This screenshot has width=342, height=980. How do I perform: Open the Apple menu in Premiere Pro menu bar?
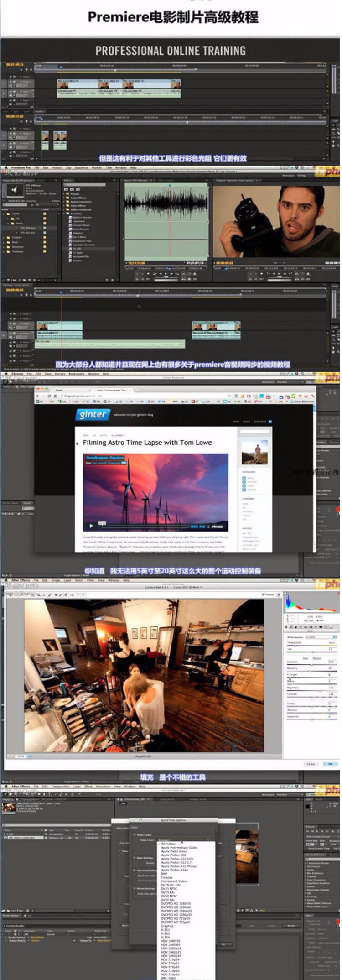tap(6, 168)
